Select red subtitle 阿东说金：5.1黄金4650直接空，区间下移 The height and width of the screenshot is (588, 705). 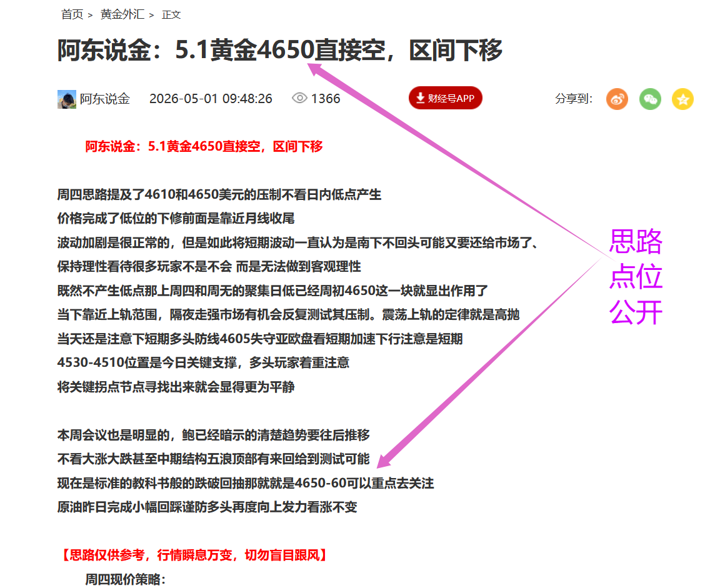[x=204, y=147]
